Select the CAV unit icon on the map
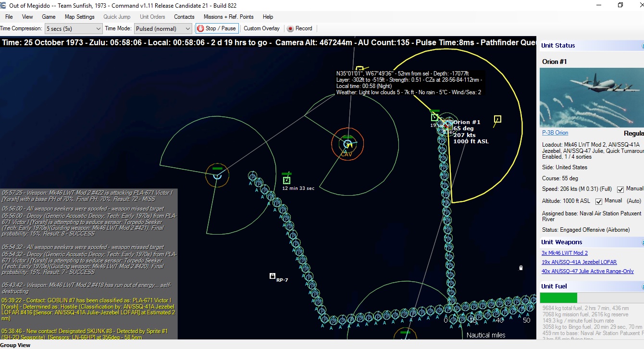644x349 pixels. coord(347,143)
